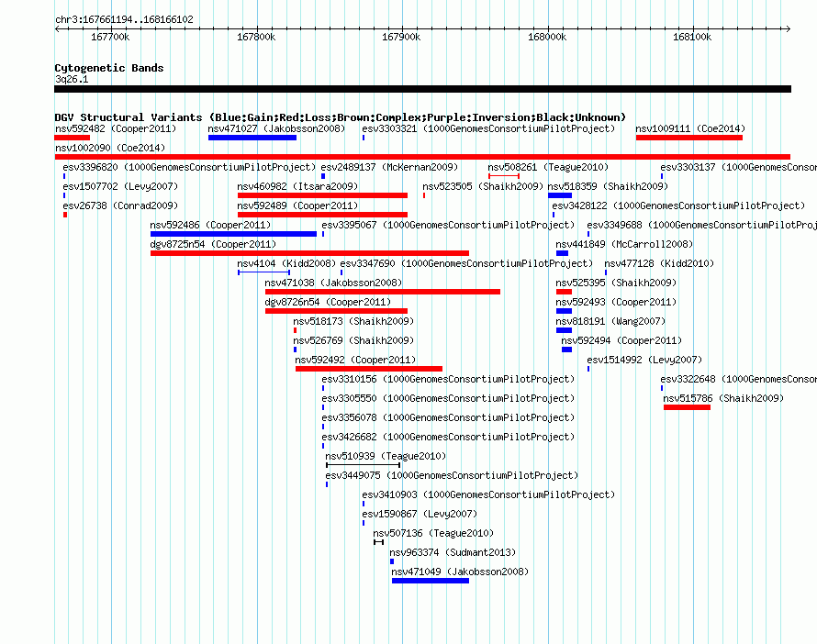Click nsv518173 (Shaikh2009) label
The image size is (817, 644).
coord(353,321)
